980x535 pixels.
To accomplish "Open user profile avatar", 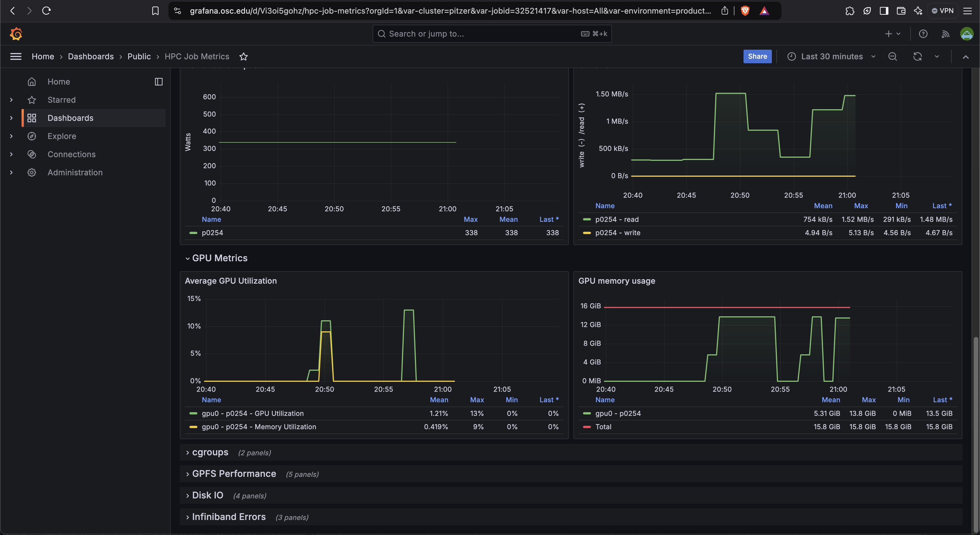I will [x=967, y=34].
